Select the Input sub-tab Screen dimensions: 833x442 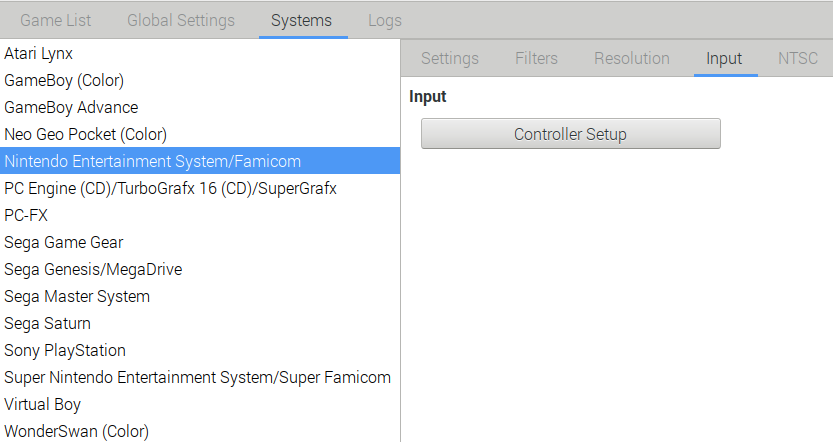724,58
